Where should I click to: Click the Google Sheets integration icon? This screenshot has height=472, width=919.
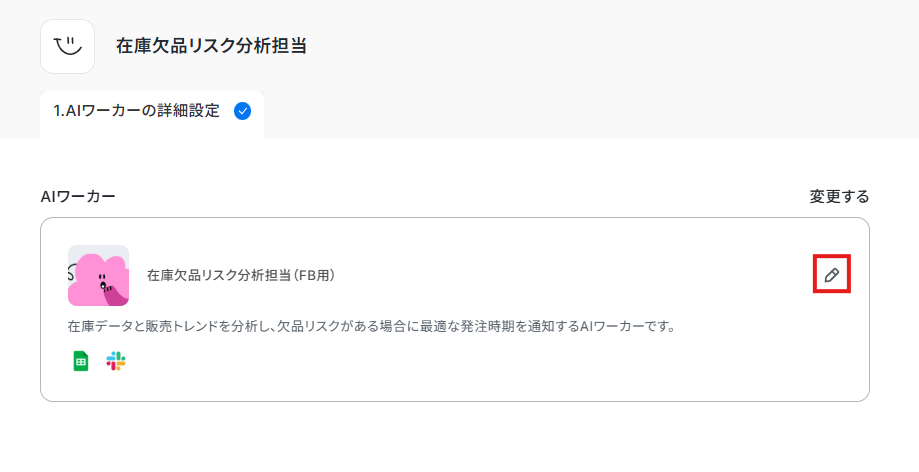click(81, 361)
